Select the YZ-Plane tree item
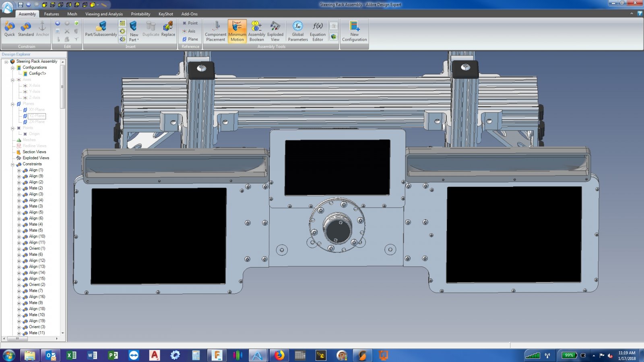The width and height of the screenshot is (644, 362). [37, 116]
